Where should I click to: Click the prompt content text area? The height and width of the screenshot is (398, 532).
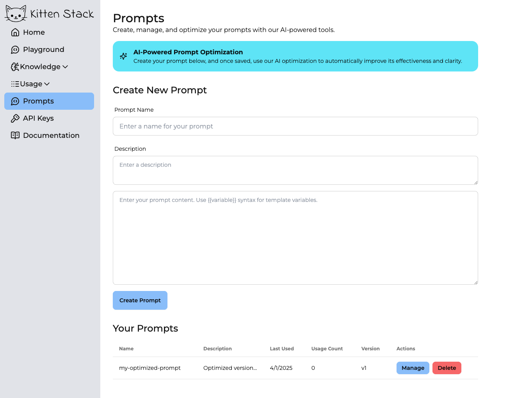click(x=295, y=237)
